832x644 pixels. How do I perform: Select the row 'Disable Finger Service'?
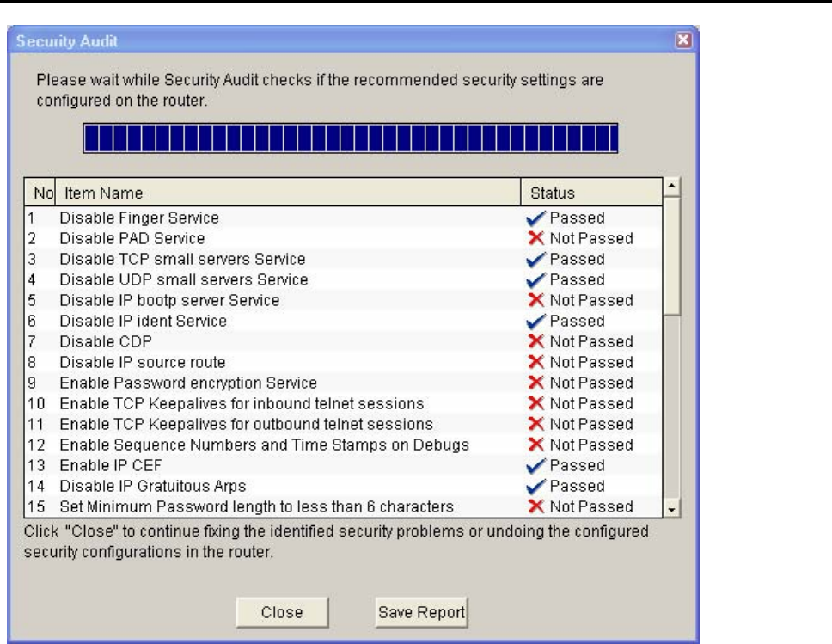click(x=343, y=218)
